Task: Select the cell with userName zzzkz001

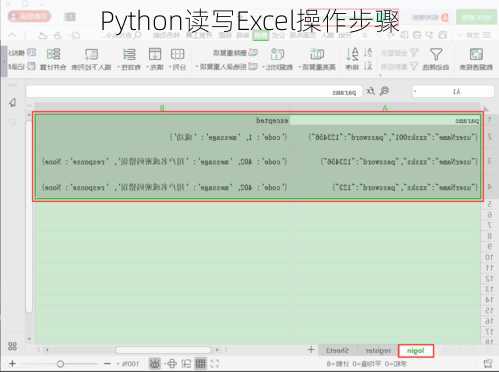Action: 385,137
